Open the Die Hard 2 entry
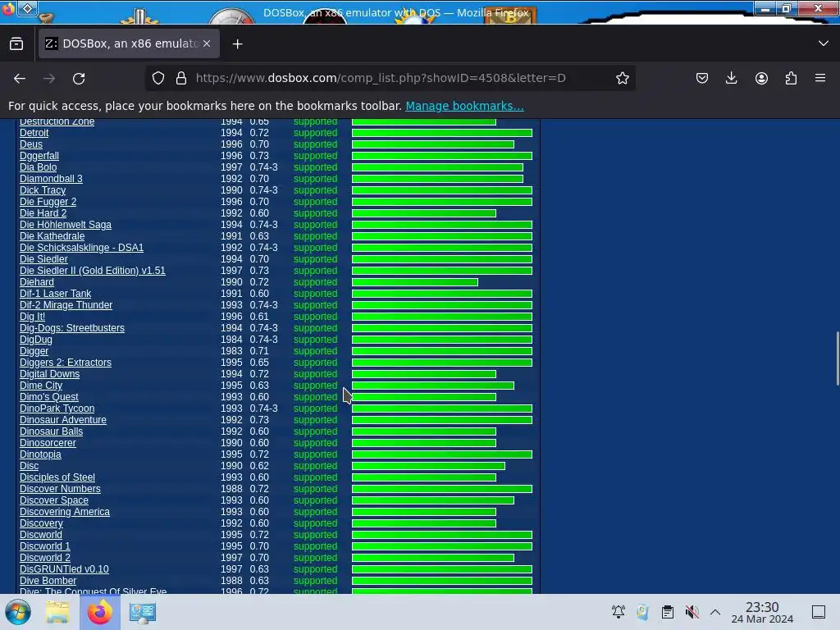Viewport: 840px width, 630px height. coord(43,213)
